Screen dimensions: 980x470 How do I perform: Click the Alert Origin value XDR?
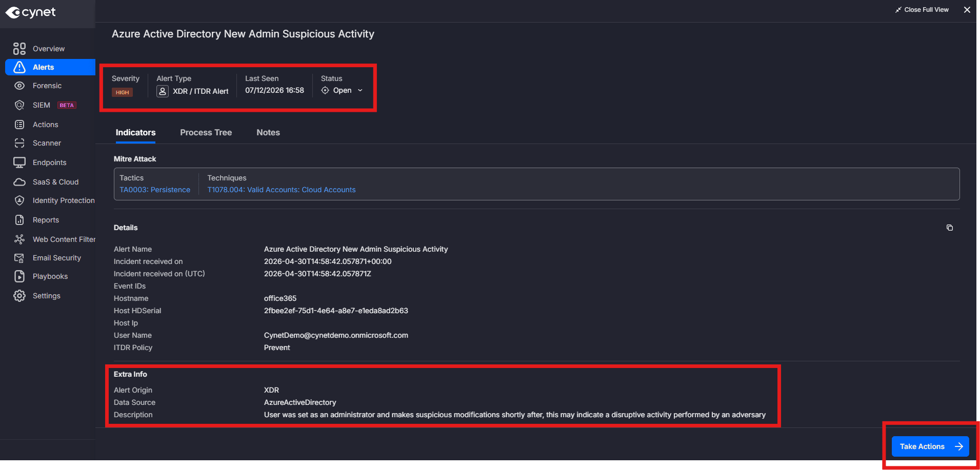(x=271, y=390)
